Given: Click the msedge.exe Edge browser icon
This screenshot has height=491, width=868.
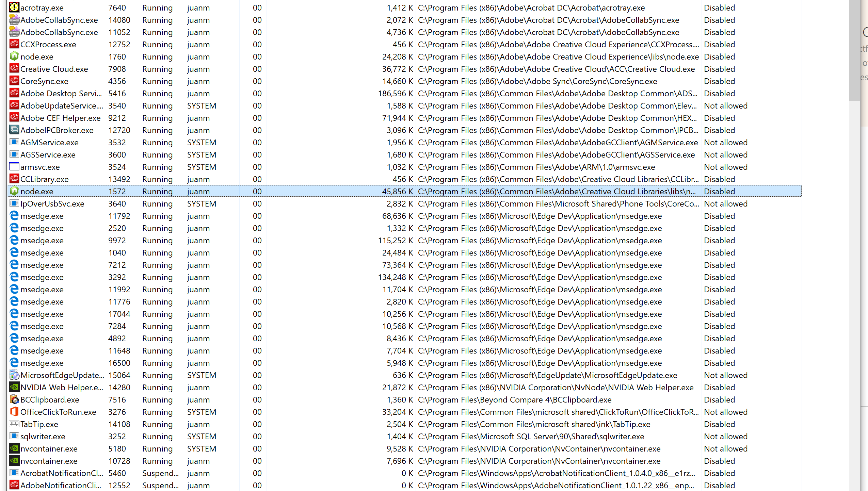Looking at the screenshot, I should 14,216.
